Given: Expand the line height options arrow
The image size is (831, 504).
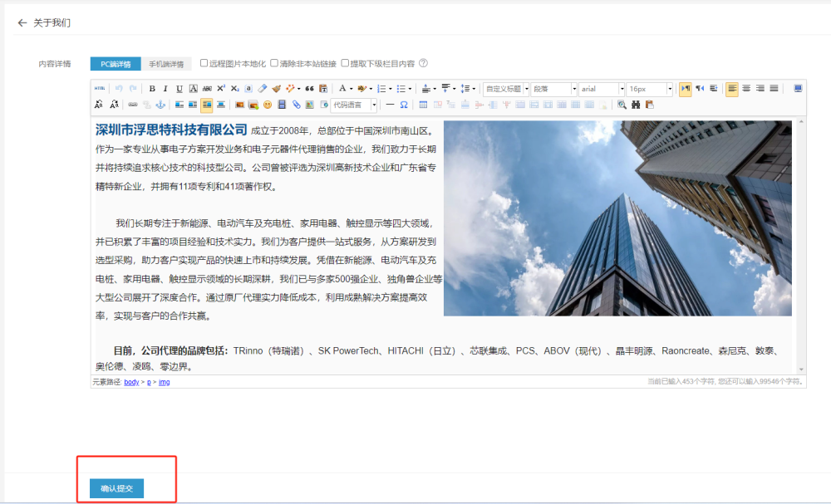Looking at the screenshot, I should pos(474,89).
